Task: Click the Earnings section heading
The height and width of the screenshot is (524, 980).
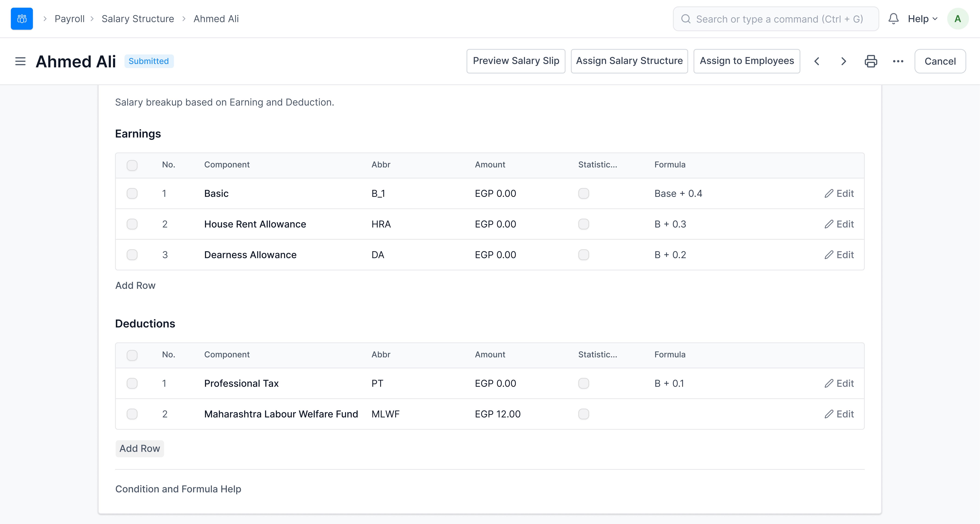Action: [x=138, y=134]
